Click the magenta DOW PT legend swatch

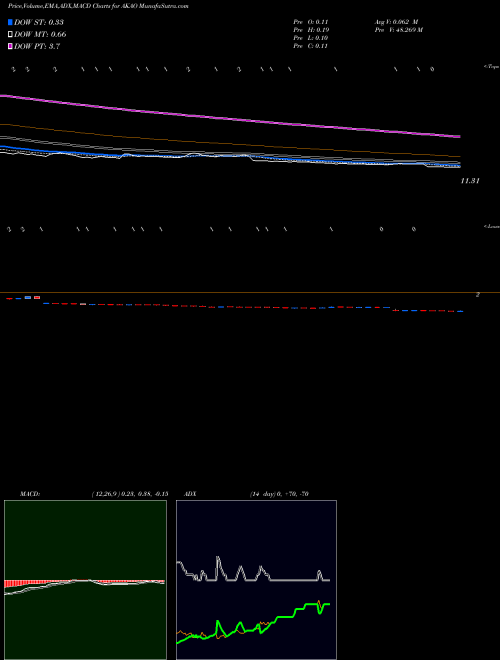[x=10, y=46]
